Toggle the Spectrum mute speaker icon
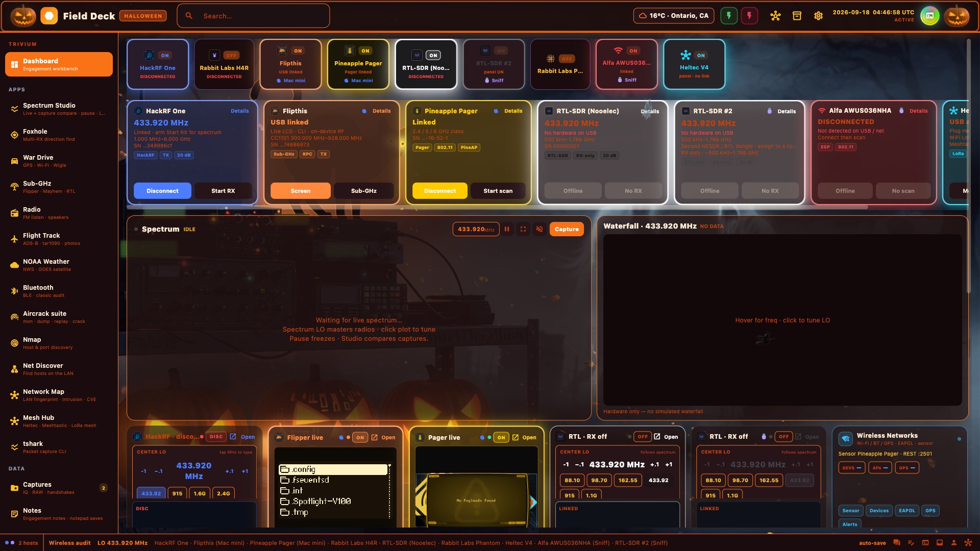980x551 pixels. 540,229
